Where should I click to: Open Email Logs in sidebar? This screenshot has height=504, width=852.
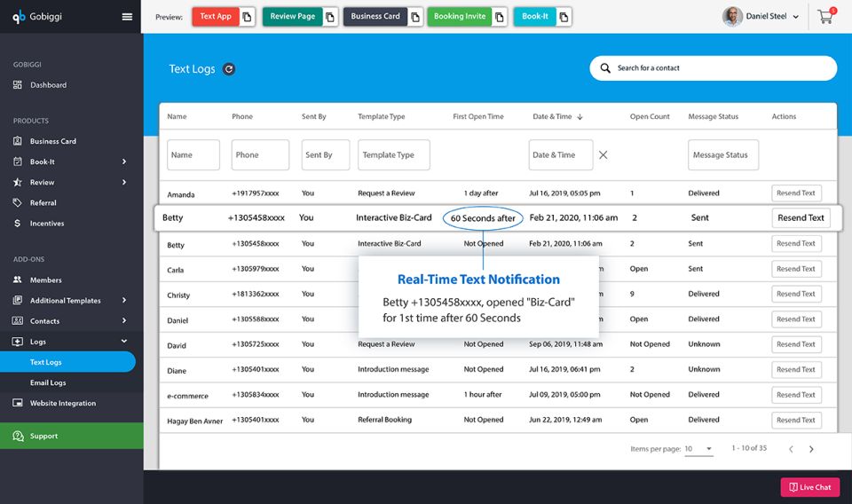[48, 382]
